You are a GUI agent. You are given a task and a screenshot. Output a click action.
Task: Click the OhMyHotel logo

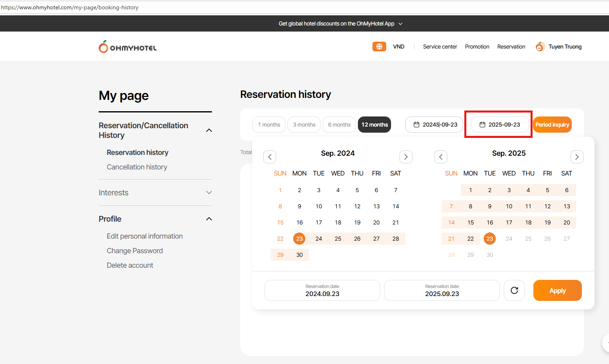[127, 47]
